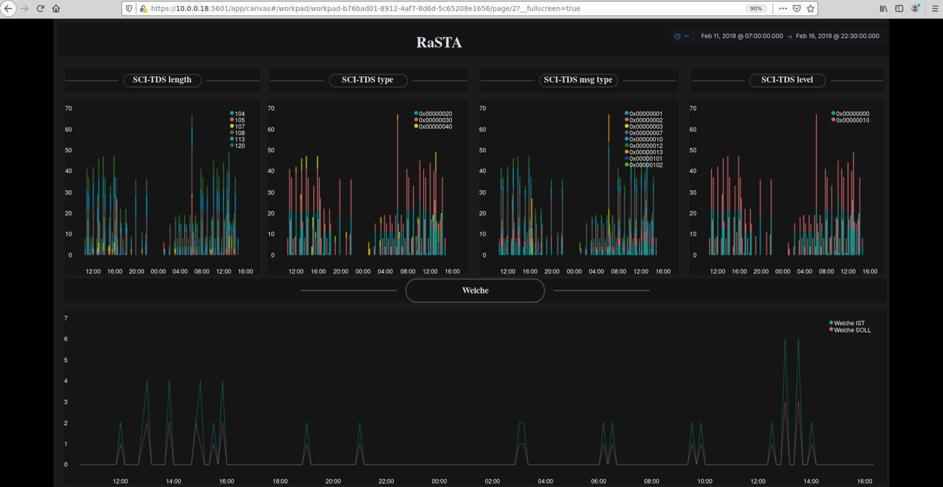Click the browser back arrow

click(8, 8)
